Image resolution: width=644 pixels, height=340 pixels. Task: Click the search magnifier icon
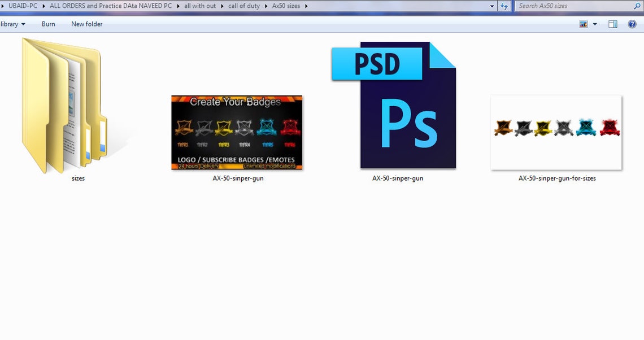tap(637, 6)
